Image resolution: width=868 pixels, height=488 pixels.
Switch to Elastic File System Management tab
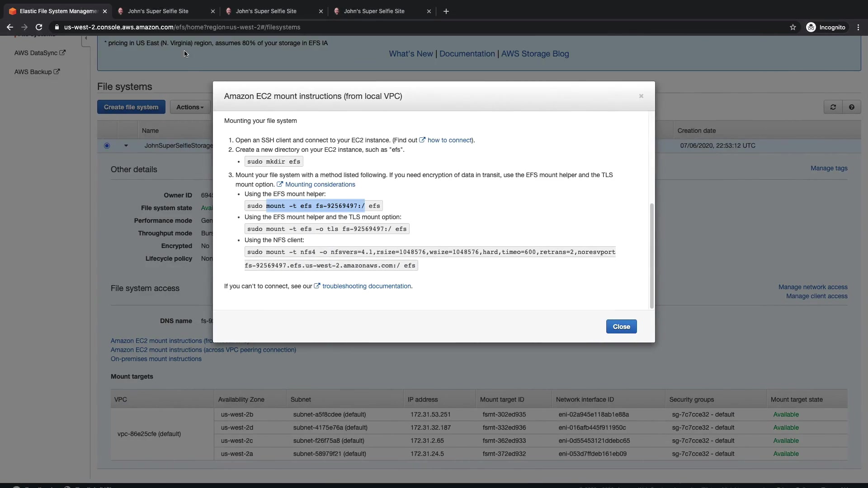(x=58, y=11)
